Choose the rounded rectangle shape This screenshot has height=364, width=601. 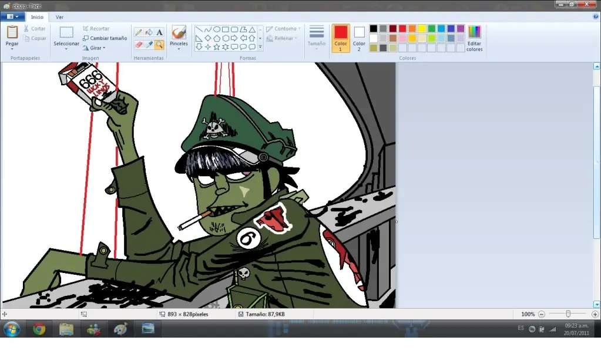point(234,29)
